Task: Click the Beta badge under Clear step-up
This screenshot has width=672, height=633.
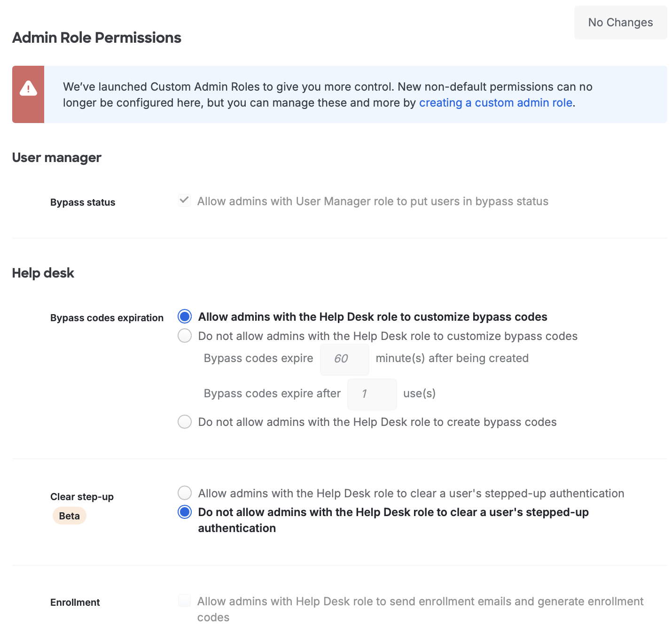Action: coord(69,516)
